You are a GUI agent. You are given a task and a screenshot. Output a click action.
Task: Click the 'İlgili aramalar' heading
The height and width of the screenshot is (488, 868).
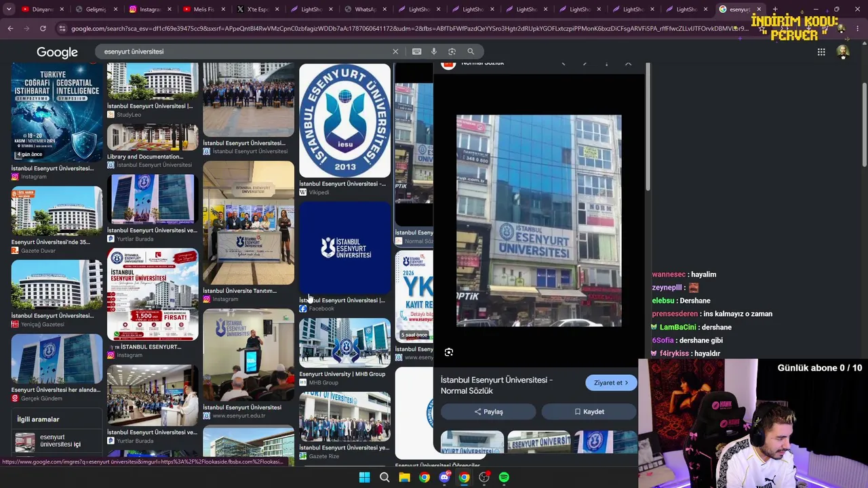click(38, 420)
